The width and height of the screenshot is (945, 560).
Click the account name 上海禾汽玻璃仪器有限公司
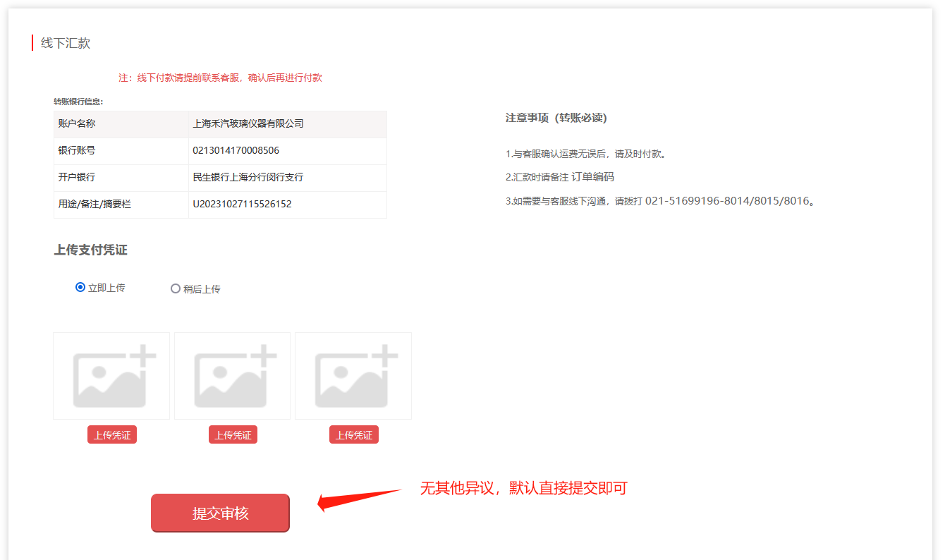pos(248,123)
